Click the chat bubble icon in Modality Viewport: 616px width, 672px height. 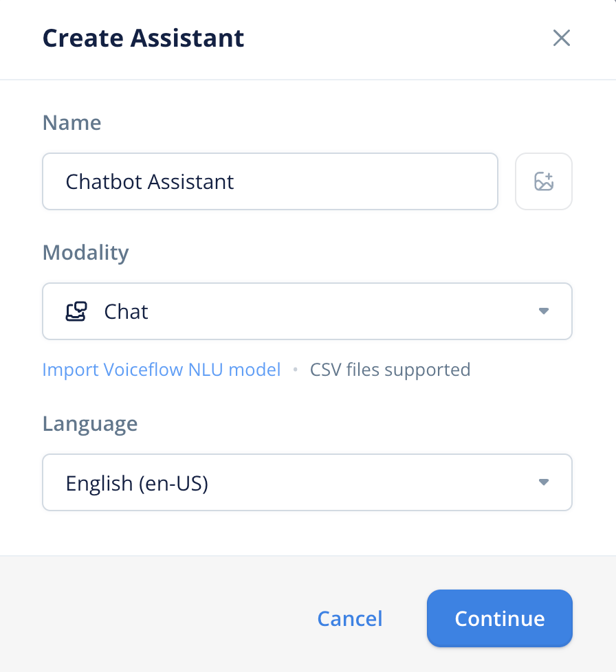coord(76,311)
